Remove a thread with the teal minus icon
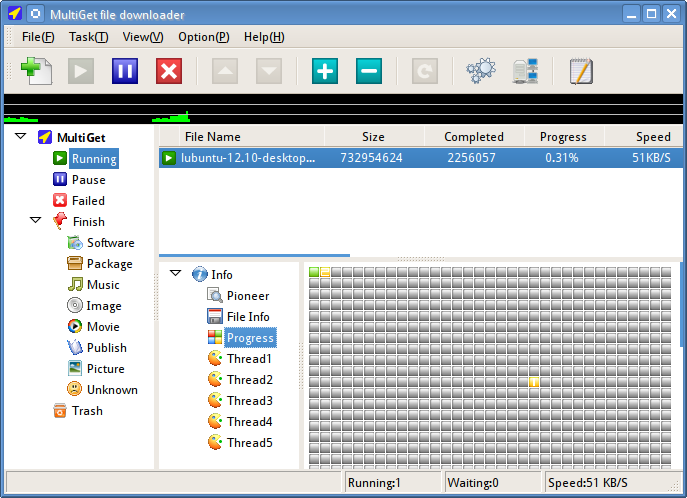 369,71
